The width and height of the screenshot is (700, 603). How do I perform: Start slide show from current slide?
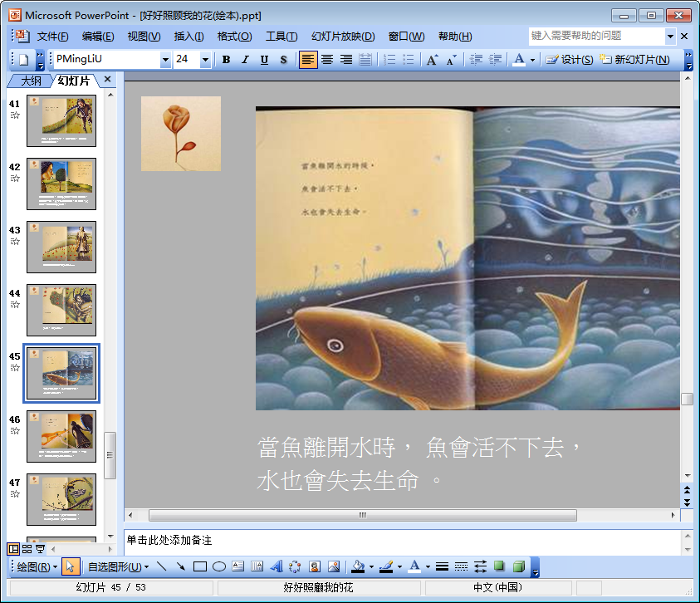pos(40,549)
